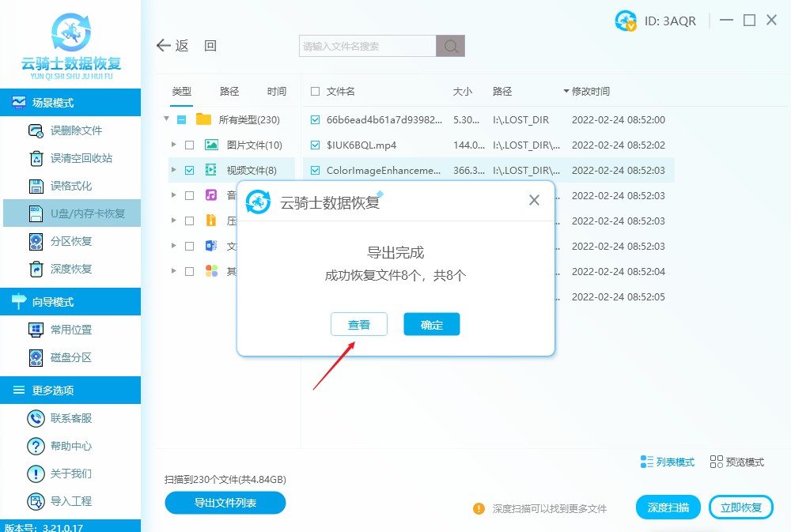Collapse the 所有类型(230) tree node
Screen dimensions: 791x532
point(166,119)
